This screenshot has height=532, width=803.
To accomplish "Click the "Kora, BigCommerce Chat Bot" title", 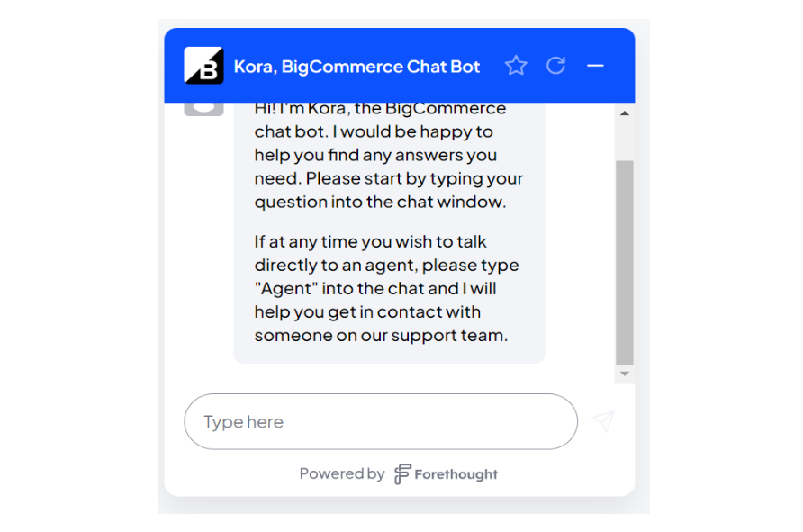I will (357, 67).
